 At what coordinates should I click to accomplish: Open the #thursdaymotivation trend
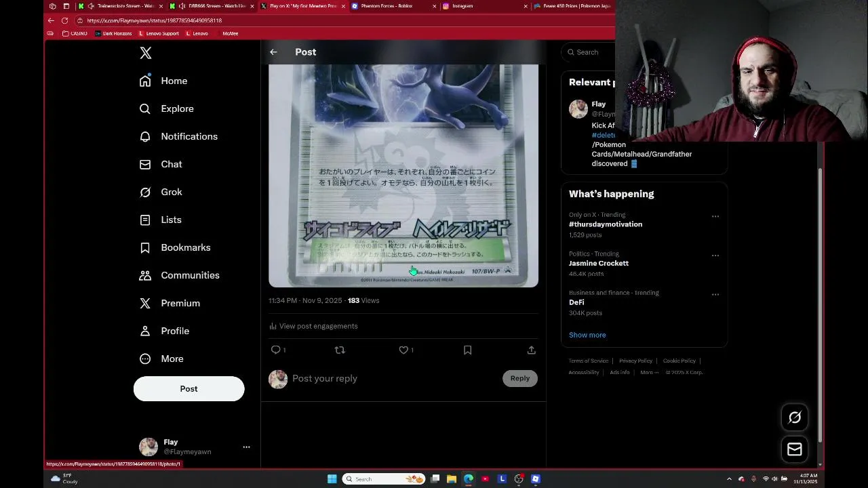click(606, 224)
